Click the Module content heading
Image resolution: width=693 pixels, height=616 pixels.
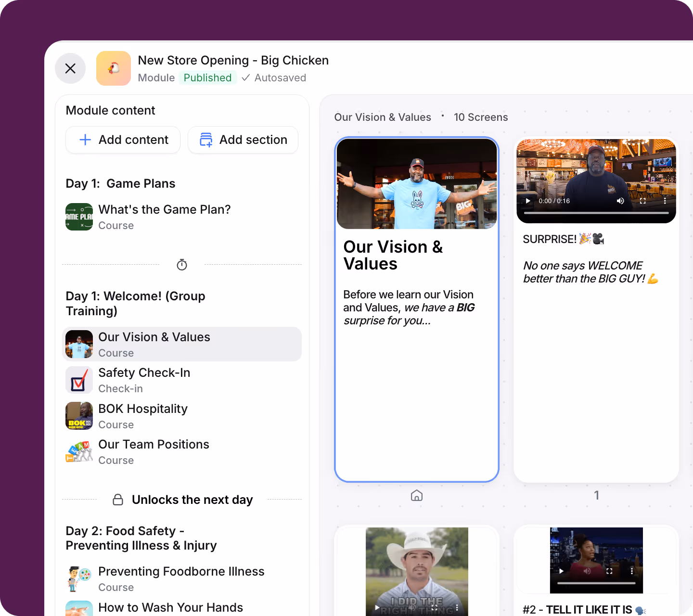click(110, 110)
